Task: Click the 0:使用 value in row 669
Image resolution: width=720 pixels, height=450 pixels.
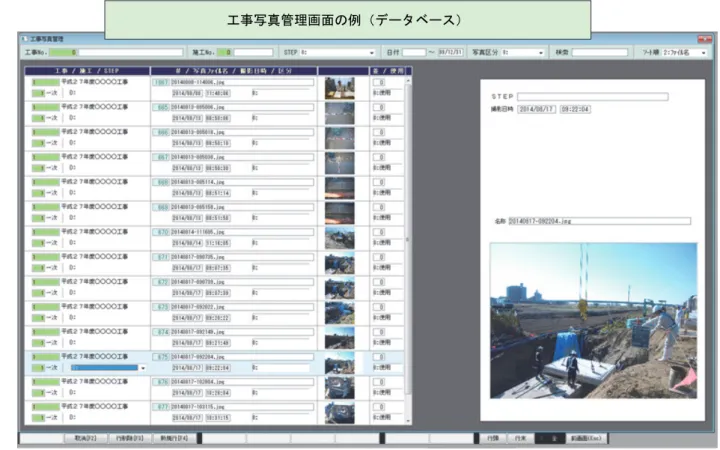Action: (382, 218)
